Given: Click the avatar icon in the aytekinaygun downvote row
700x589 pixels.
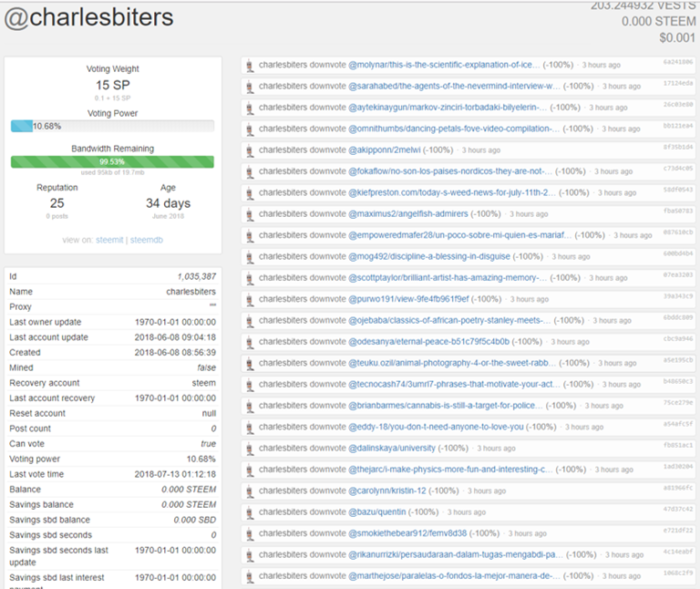Looking at the screenshot, I should click(250, 108).
